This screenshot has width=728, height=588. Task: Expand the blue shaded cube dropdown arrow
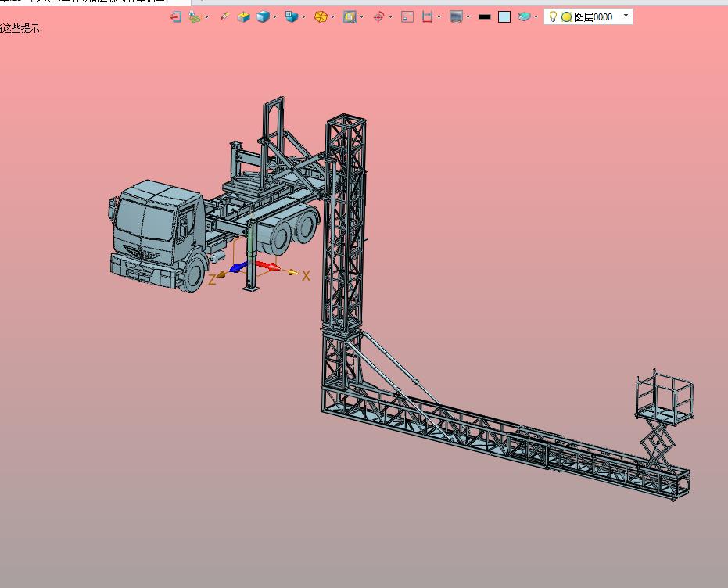coord(274,17)
